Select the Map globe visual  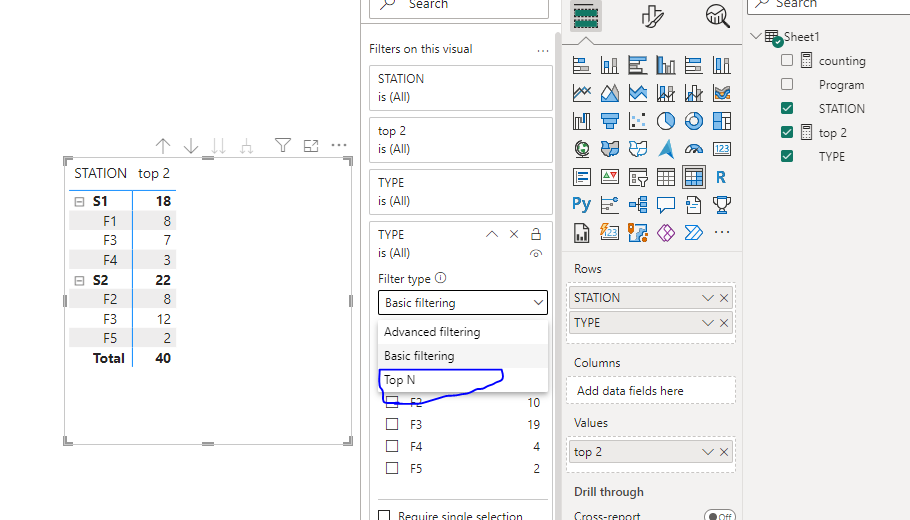[582, 149]
